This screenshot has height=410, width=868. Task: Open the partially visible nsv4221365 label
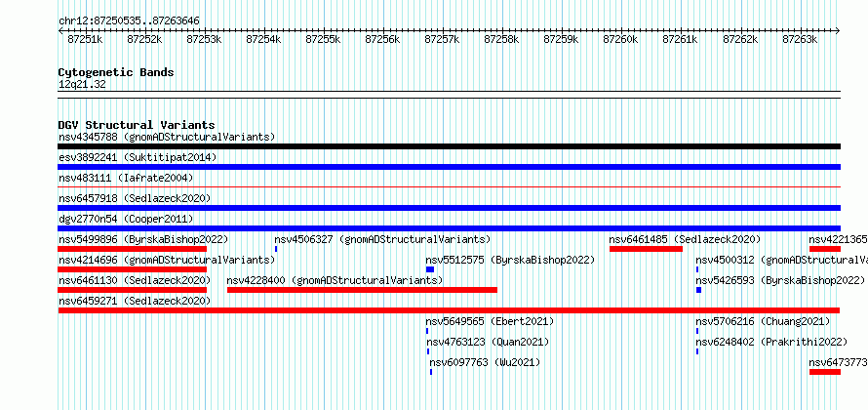point(838,239)
